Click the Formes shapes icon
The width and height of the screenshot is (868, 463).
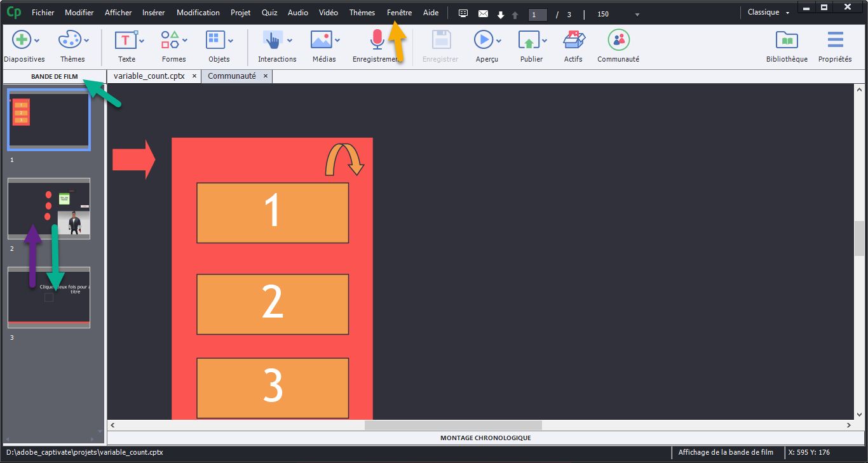(x=170, y=40)
